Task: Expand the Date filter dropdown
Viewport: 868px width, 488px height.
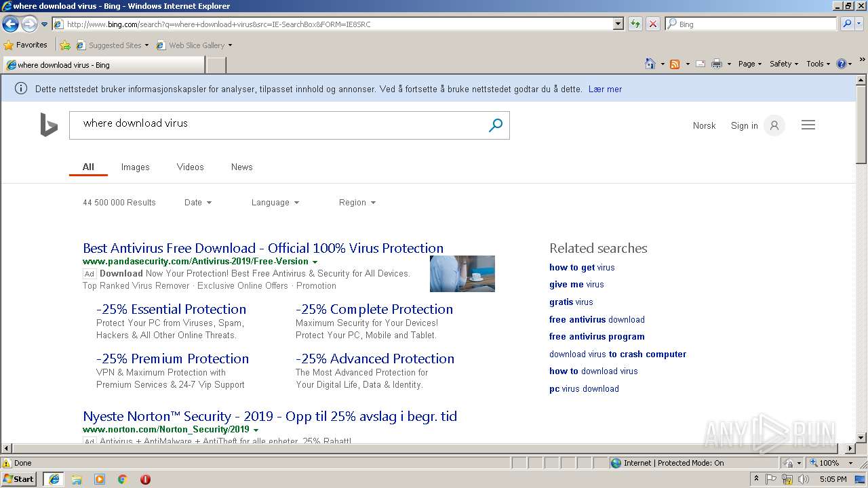Action: 198,203
